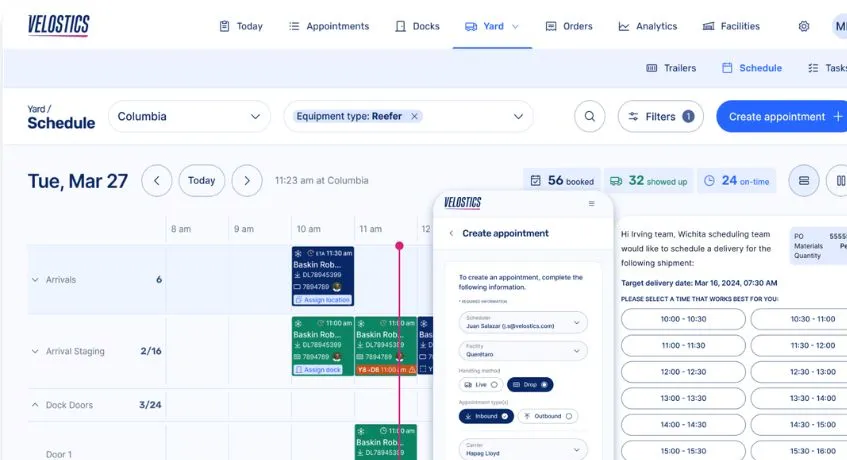Click the Velostics logo in header
This screenshot has height=460, width=847.
[x=59, y=25]
